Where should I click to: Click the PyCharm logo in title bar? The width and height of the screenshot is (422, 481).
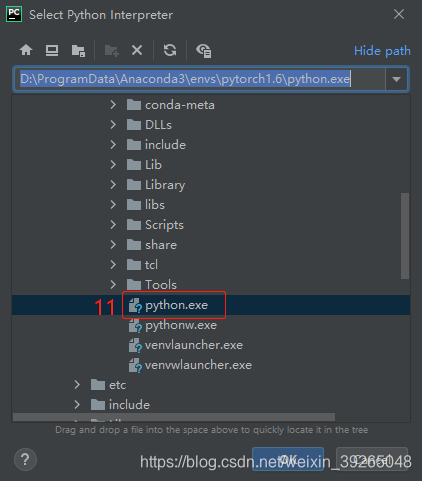pos(14,14)
